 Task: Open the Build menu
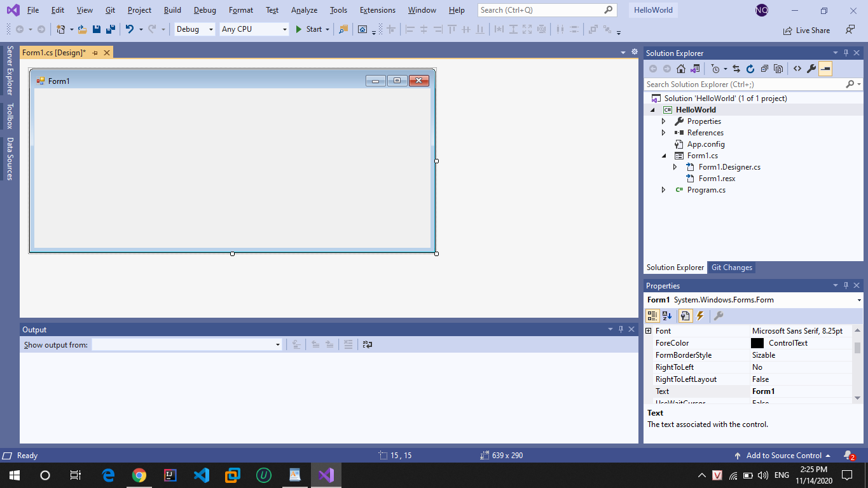click(172, 10)
